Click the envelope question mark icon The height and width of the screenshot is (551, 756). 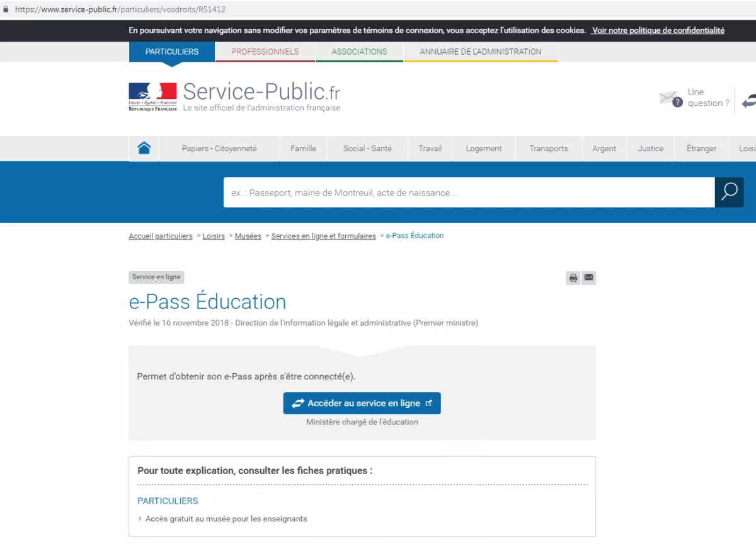(670, 98)
